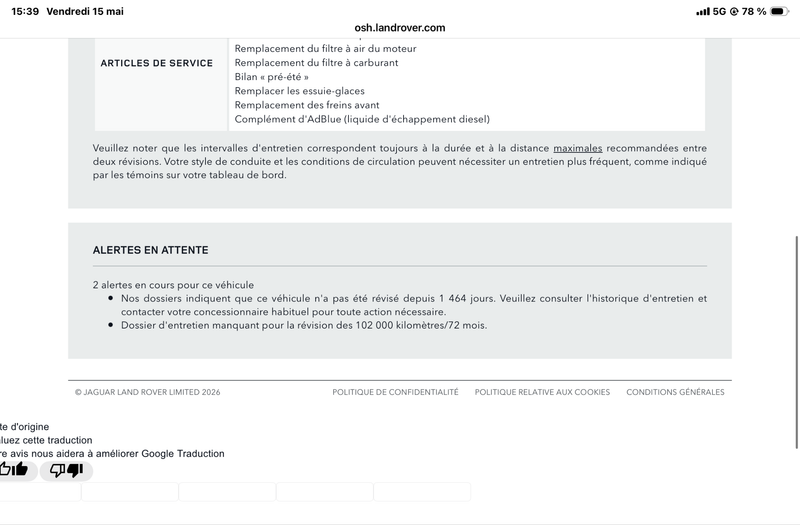
Task: Click the outlined thumbs-up icon
Action: tap(5, 469)
